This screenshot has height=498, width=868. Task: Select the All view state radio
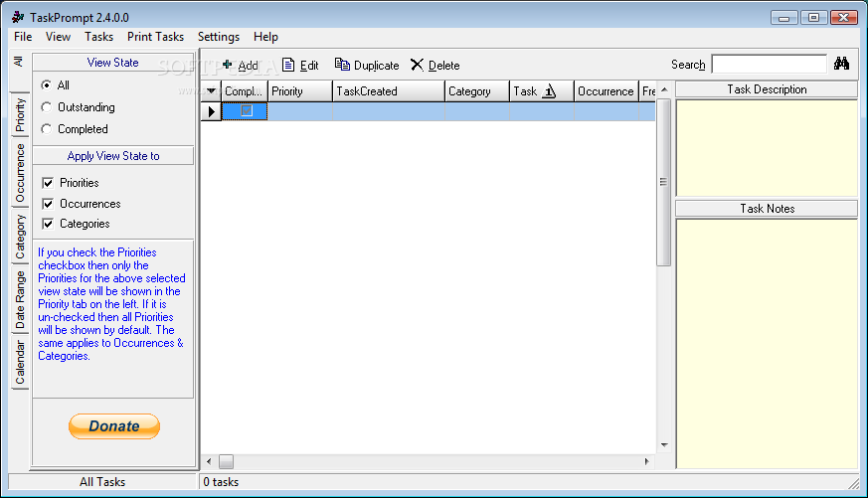(x=46, y=85)
